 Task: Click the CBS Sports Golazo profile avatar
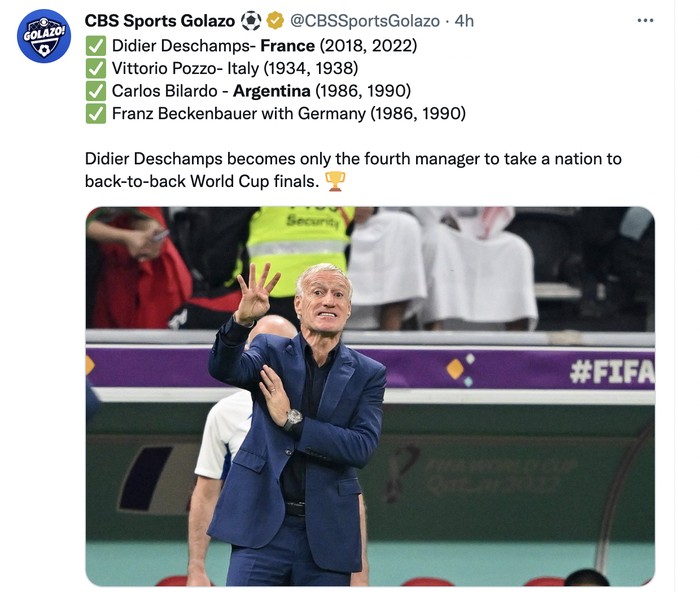[x=44, y=37]
